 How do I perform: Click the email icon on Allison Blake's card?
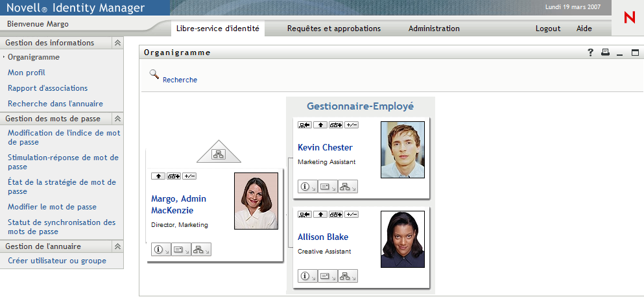coord(328,276)
